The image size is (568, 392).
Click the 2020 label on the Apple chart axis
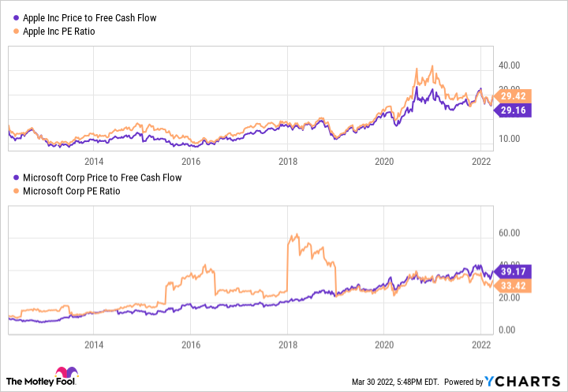click(384, 161)
